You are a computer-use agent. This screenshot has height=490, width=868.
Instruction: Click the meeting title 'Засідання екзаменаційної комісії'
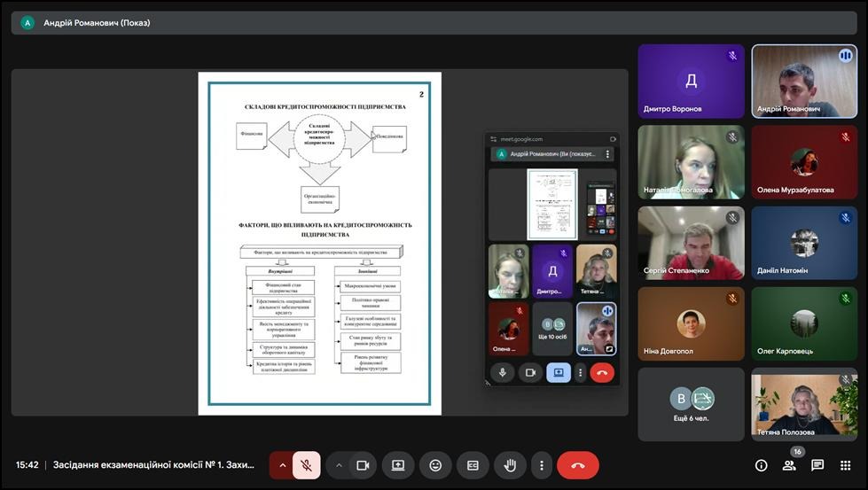[153, 465]
